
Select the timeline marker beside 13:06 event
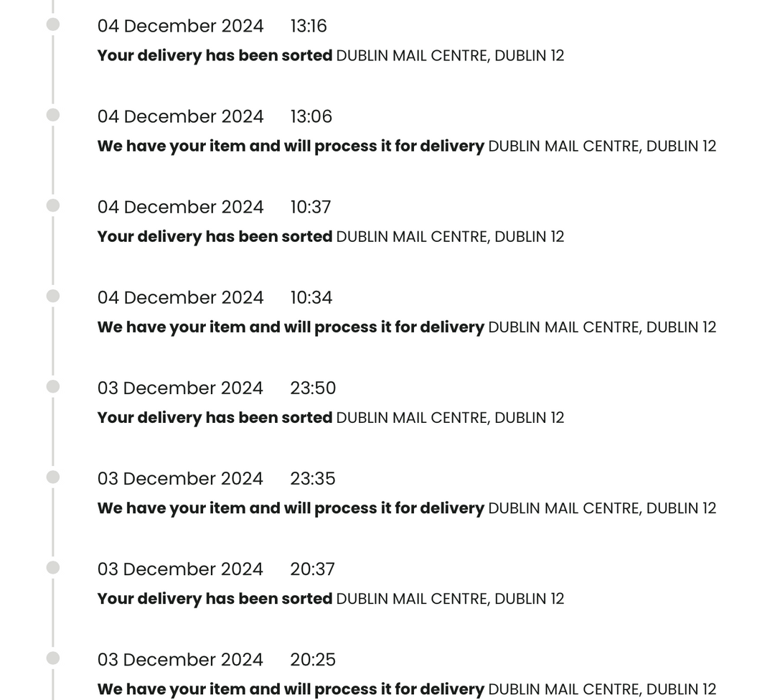tap(53, 115)
